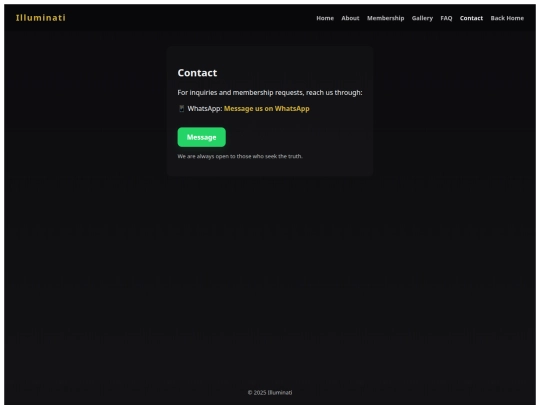Go to the About page
Screen dimensions: 540x405
pyautogui.click(x=350, y=18)
